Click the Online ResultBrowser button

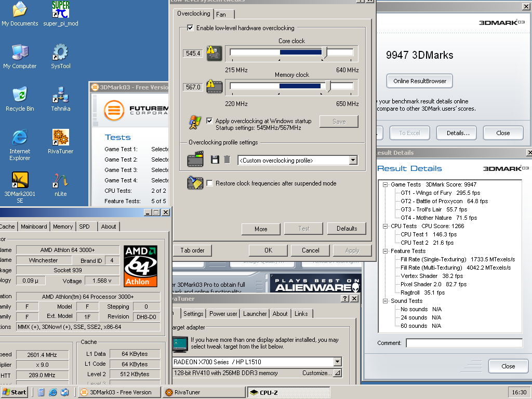pos(420,81)
